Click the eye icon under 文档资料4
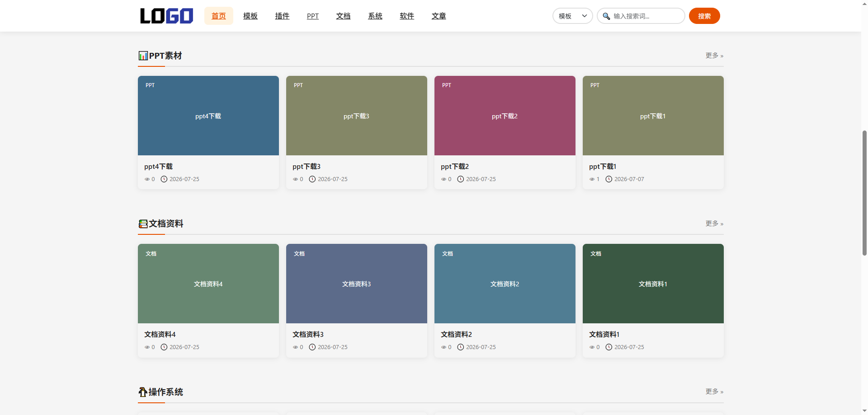Viewport: 868px width, 415px height. point(147,347)
